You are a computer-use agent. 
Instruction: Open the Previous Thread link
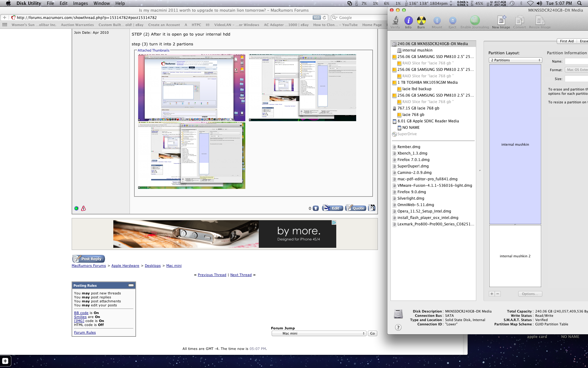[212, 275]
